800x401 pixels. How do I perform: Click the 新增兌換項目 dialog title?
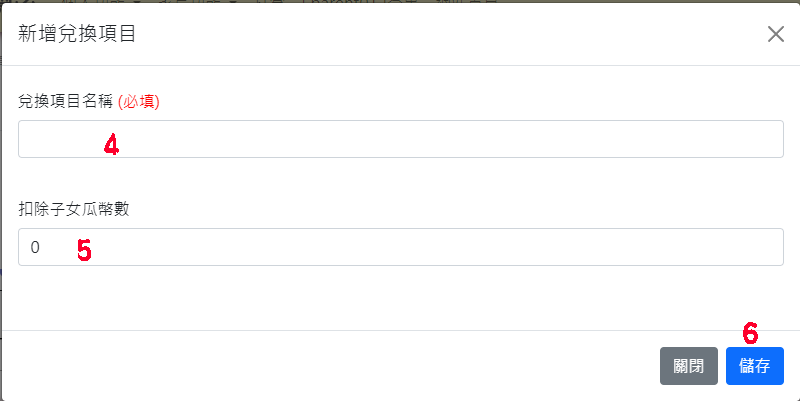pos(77,34)
